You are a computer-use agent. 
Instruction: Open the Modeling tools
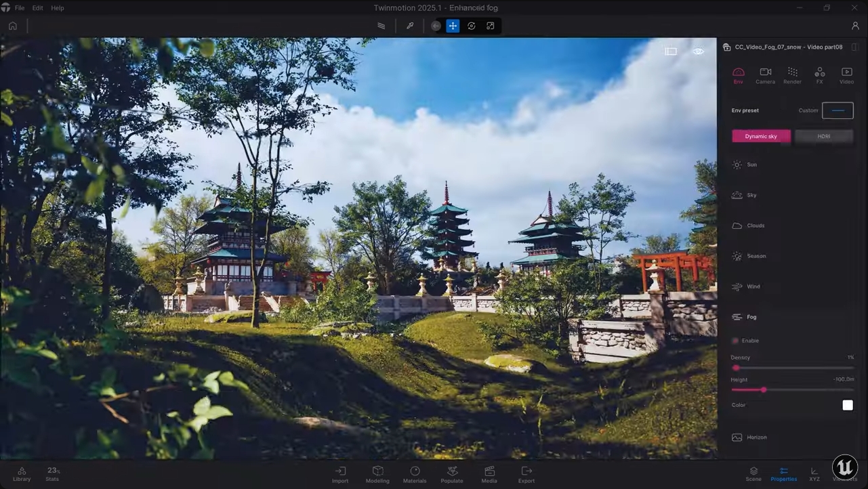377,474
